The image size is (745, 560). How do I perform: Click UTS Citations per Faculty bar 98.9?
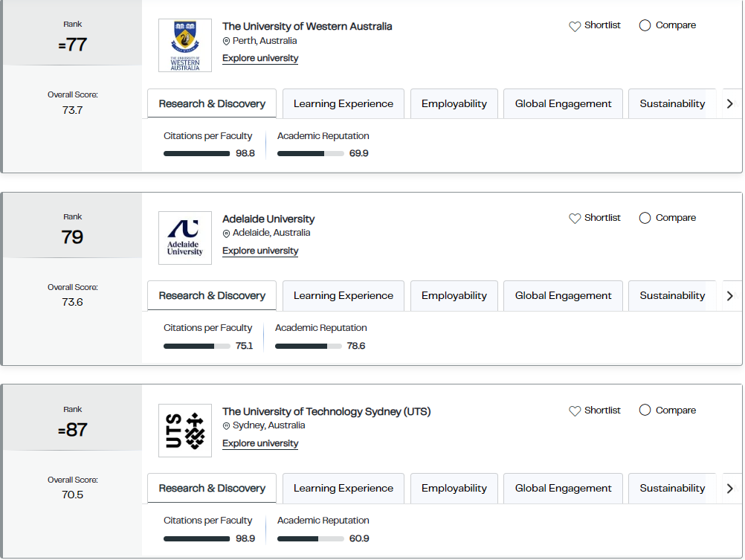(197, 538)
